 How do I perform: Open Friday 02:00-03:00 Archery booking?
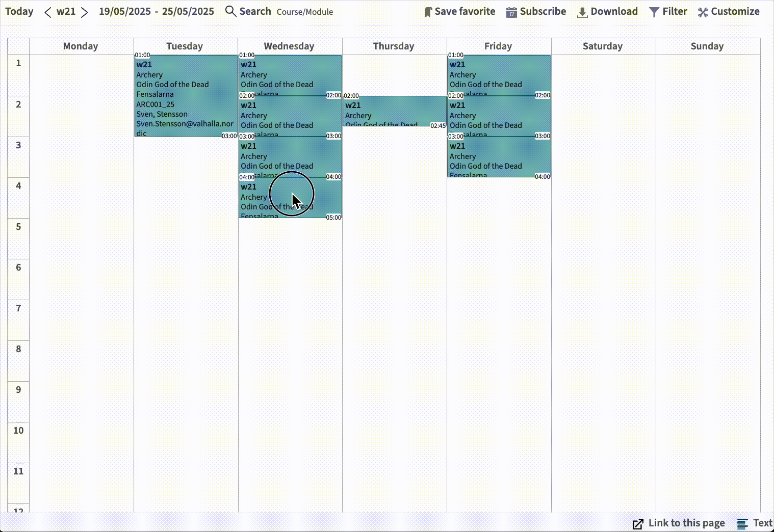click(499, 116)
